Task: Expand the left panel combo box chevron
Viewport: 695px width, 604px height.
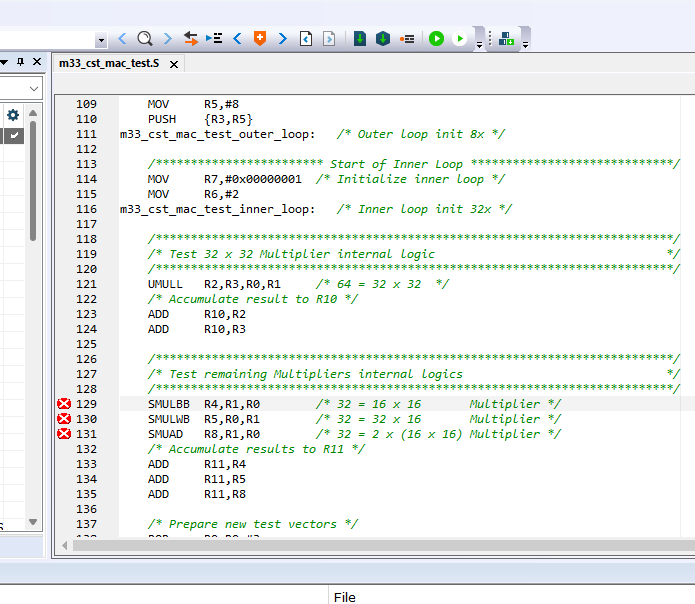Action: coord(34,89)
